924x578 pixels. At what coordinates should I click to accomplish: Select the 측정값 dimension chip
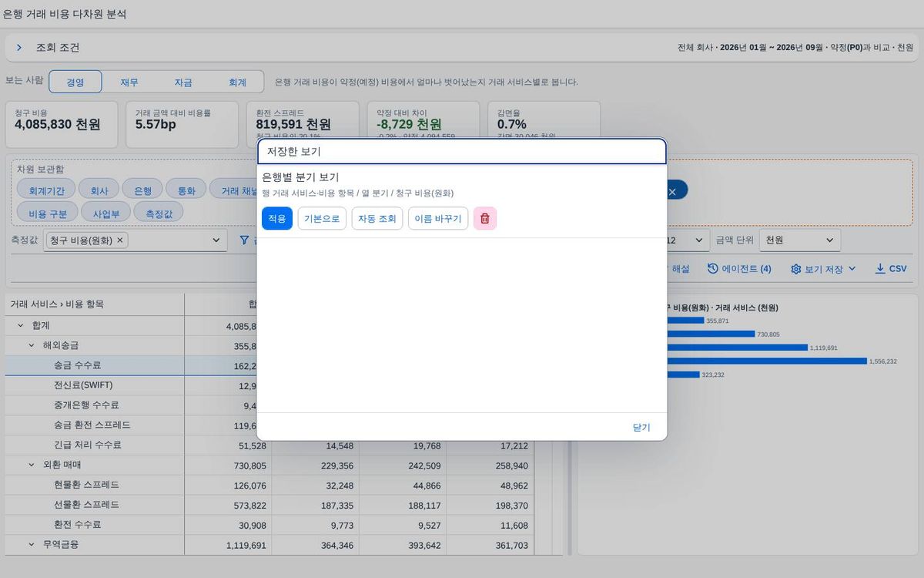tap(159, 212)
